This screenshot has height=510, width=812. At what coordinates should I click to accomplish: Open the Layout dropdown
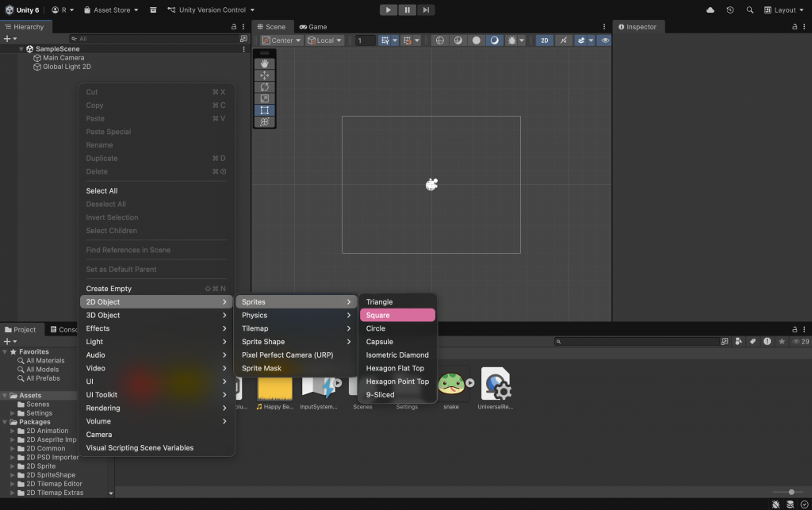pos(783,10)
